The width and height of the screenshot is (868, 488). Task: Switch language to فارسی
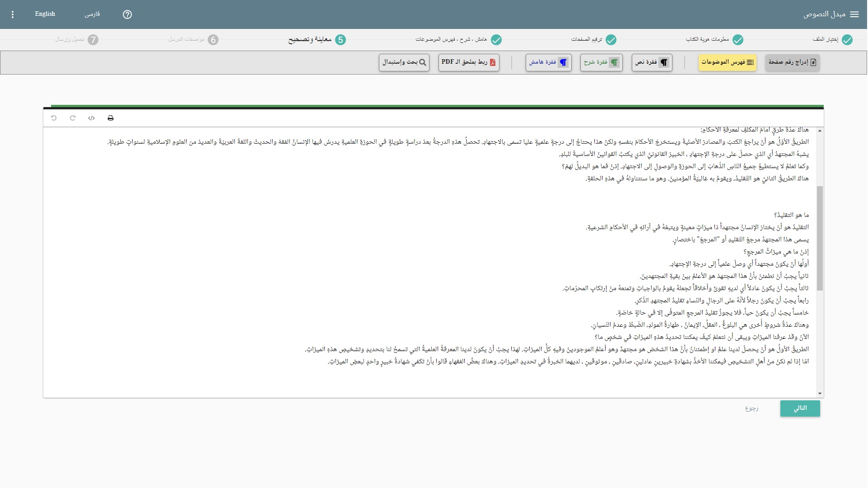click(x=92, y=14)
